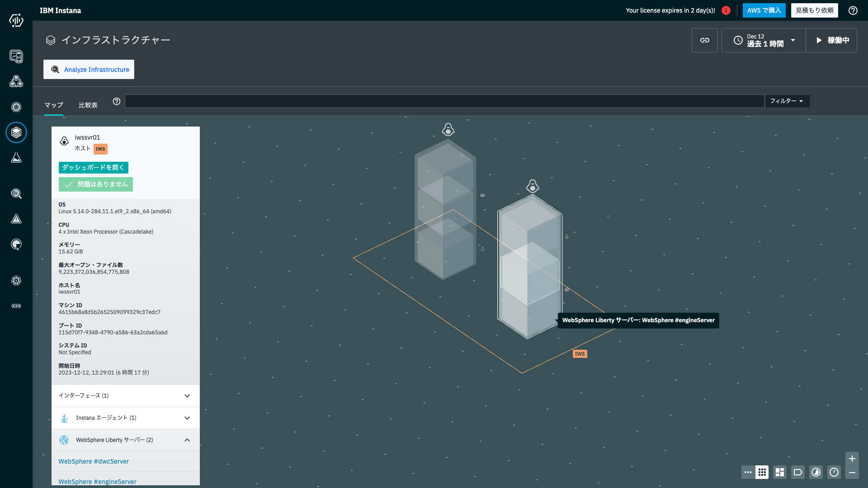Viewport: 868px width, 488px height.
Task: Click the infrastructure filter search field
Action: click(444, 101)
